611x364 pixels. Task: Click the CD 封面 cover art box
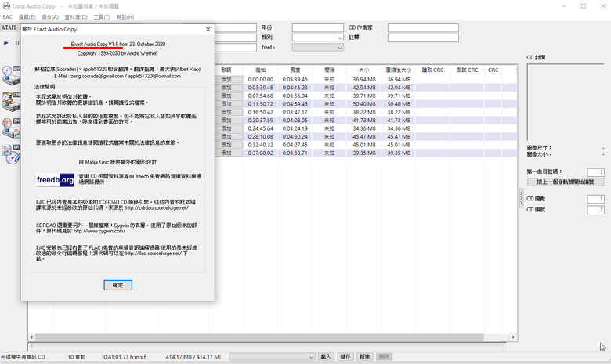click(x=566, y=103)
